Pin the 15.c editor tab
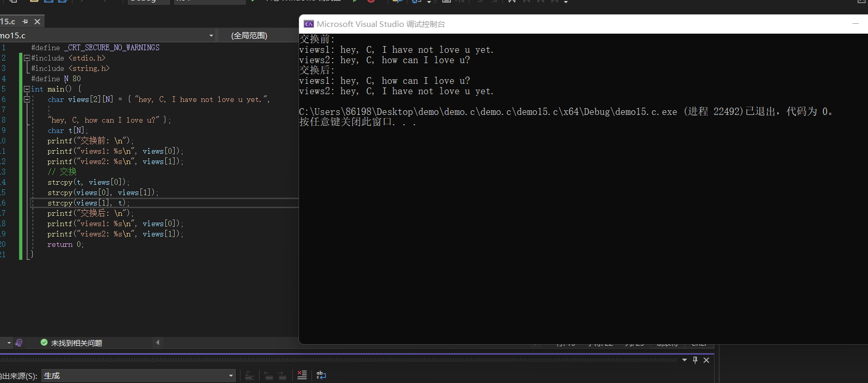 coord(25,22)
